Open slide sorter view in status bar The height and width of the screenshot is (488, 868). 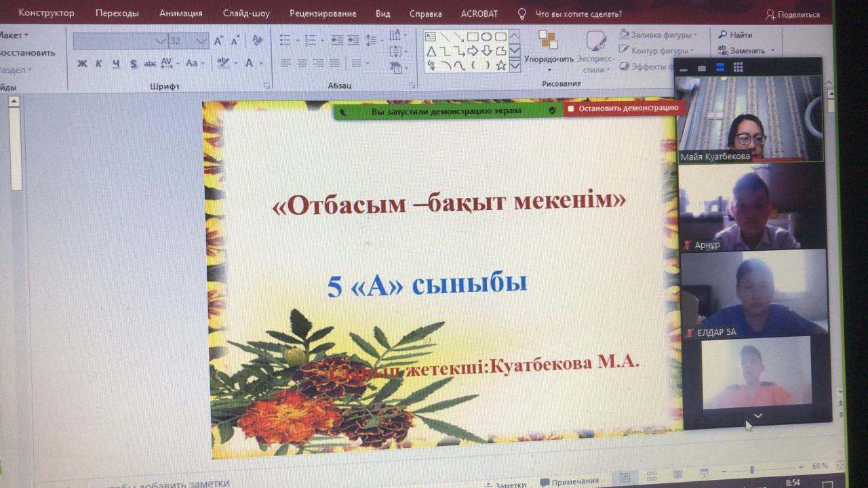click(x=652, y=476)
